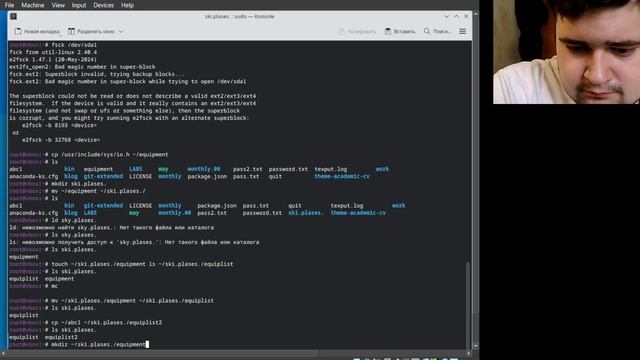Image resolution: width=640 pixels, height=360 pixels.
Task: Open the Machine menu
Action: coord(33,5)
